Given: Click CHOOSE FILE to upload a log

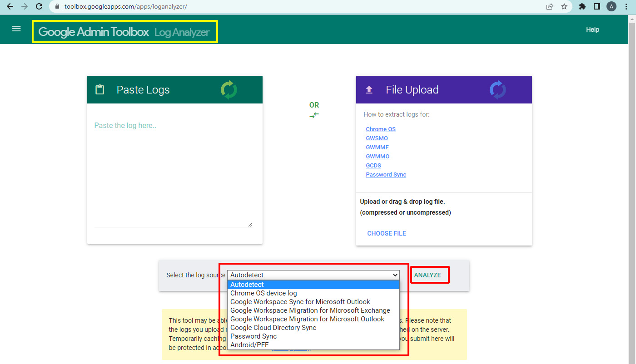Looking at the screenshot, I should (x=387, y=233).
